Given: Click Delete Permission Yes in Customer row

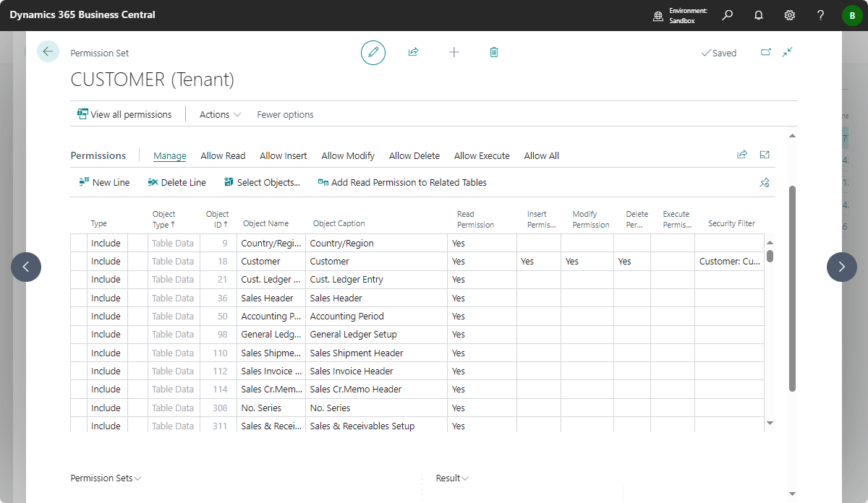Looking at the screenshot, I should tap(632, 262).
